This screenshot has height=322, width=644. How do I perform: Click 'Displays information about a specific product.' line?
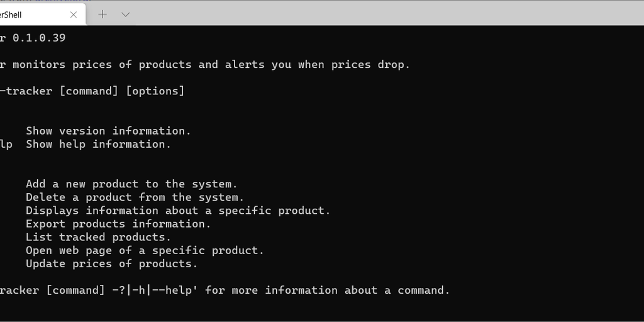178,211
